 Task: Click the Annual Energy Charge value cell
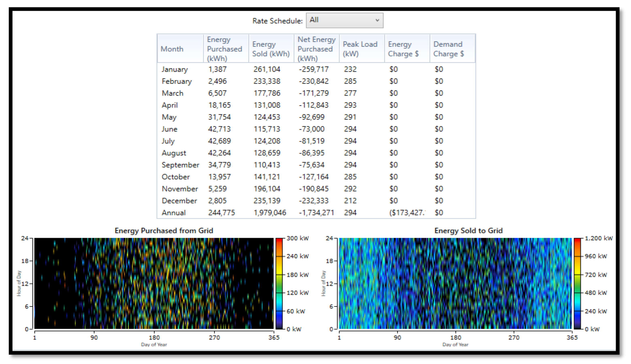407,213
